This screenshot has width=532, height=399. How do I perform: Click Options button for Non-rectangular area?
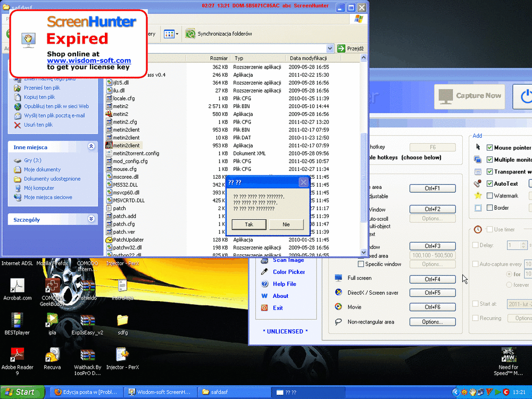point(432,322)
